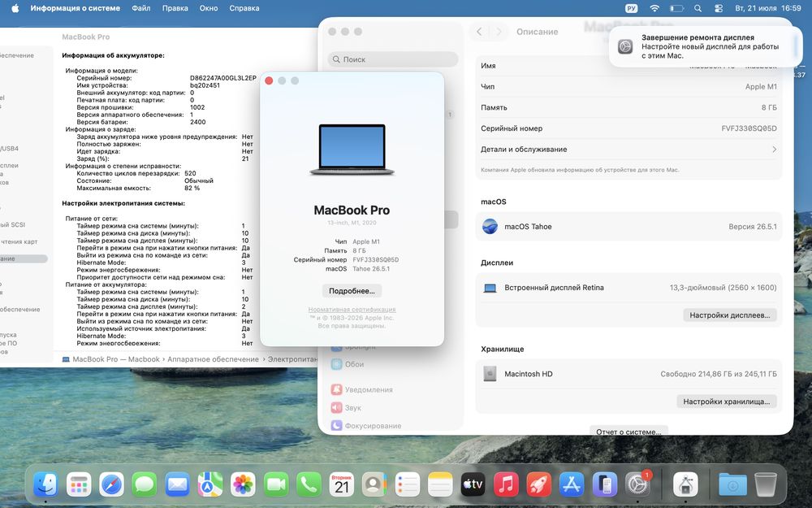Image resolution: width=812 pixels, height=508 pixels.
Task: Click Аппаратное обеспечение in the path bar
Action: point(213,359)
